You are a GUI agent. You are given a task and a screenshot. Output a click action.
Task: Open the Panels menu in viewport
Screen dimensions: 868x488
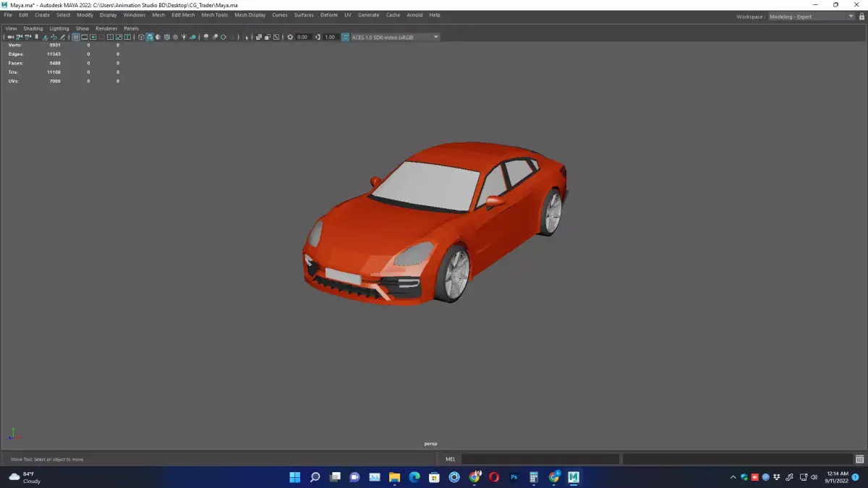click(131, 29)
